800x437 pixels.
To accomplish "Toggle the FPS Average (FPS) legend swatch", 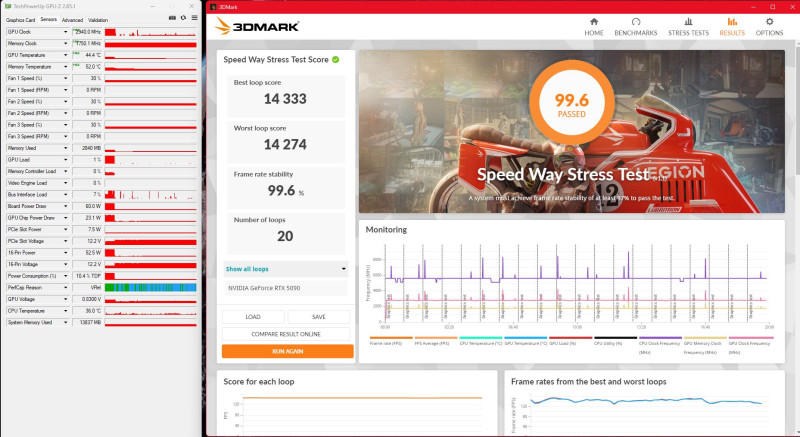I will pyautogui.click(x=436, y=338).
